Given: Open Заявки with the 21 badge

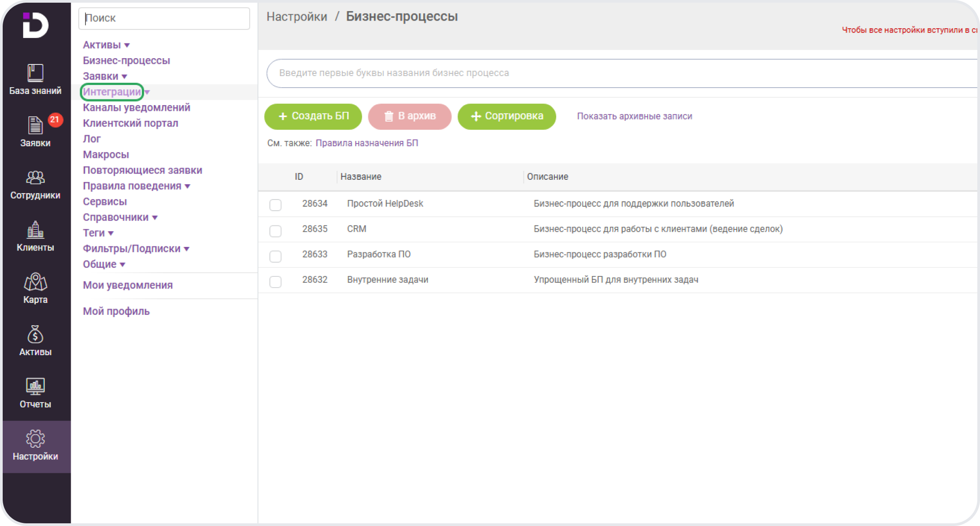Looking at the screenshot, I should point(35,126).
